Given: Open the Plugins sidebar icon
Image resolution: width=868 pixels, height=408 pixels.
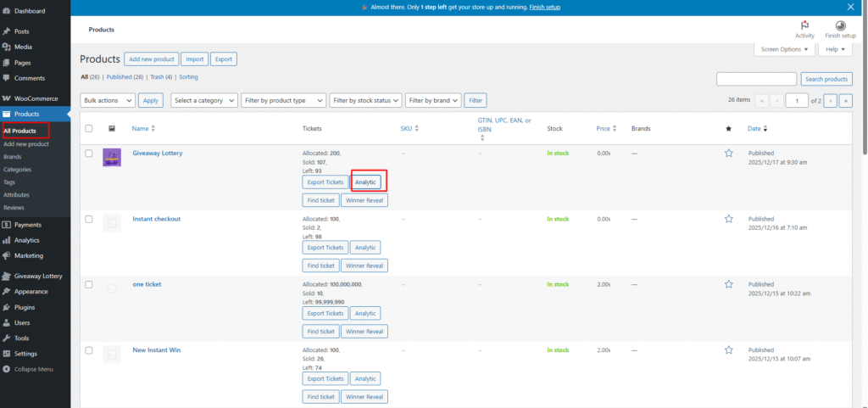Looking at the screenshot, I should (x=7, y=307).
